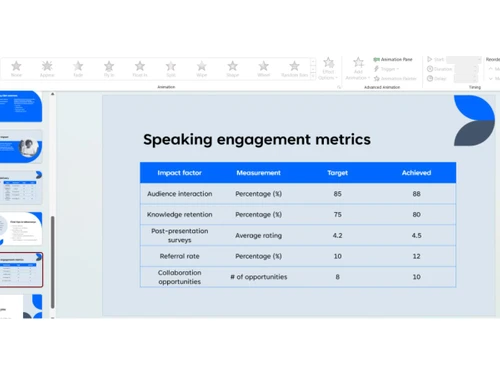500x375 pixels.
Task: Select the slide thumbnail with person photo
Action: tap(21, 147)
